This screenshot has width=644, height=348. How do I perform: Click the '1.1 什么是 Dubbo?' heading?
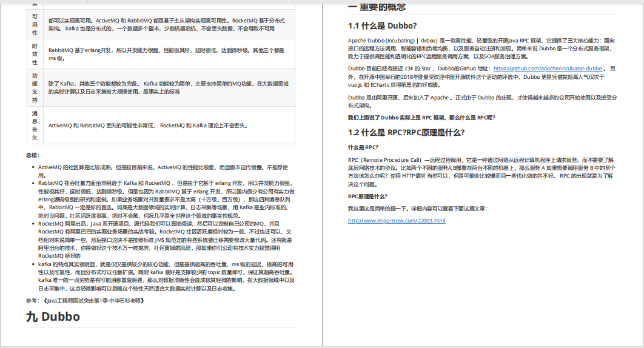[383, 26]
